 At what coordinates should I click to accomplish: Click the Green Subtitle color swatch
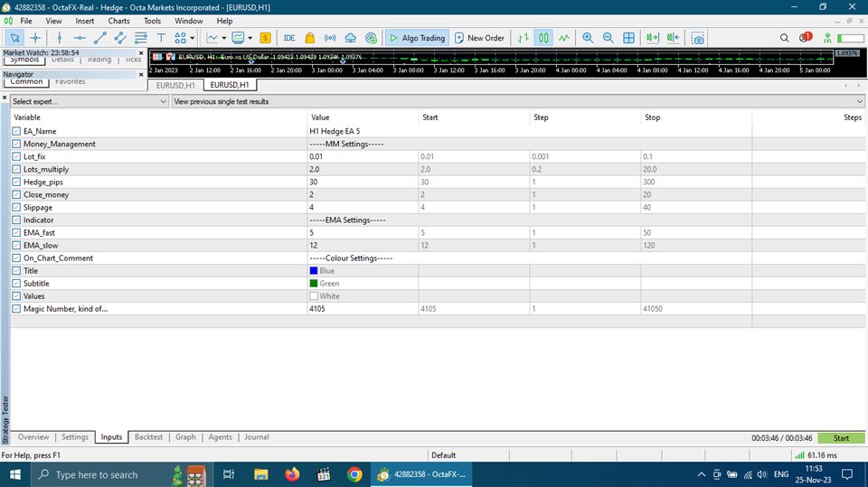click(x=314, y=284)
